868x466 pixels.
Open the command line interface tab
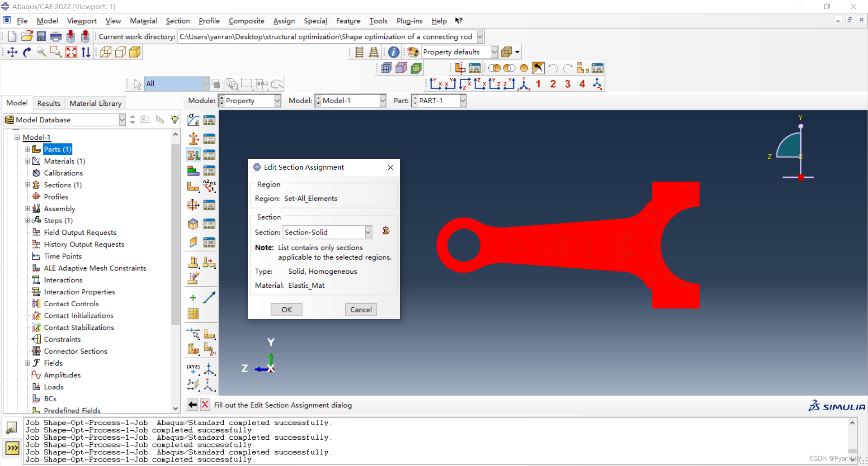pos(12,448)
